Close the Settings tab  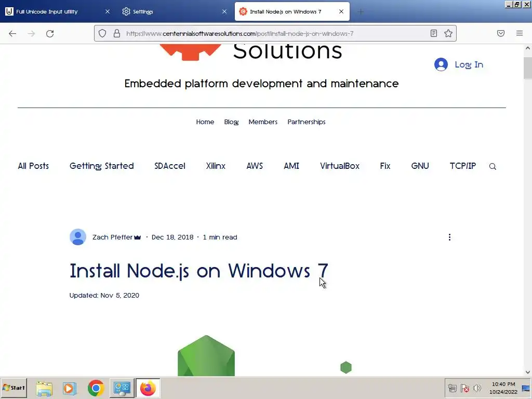pyautogui.click(x=224, y=11)
